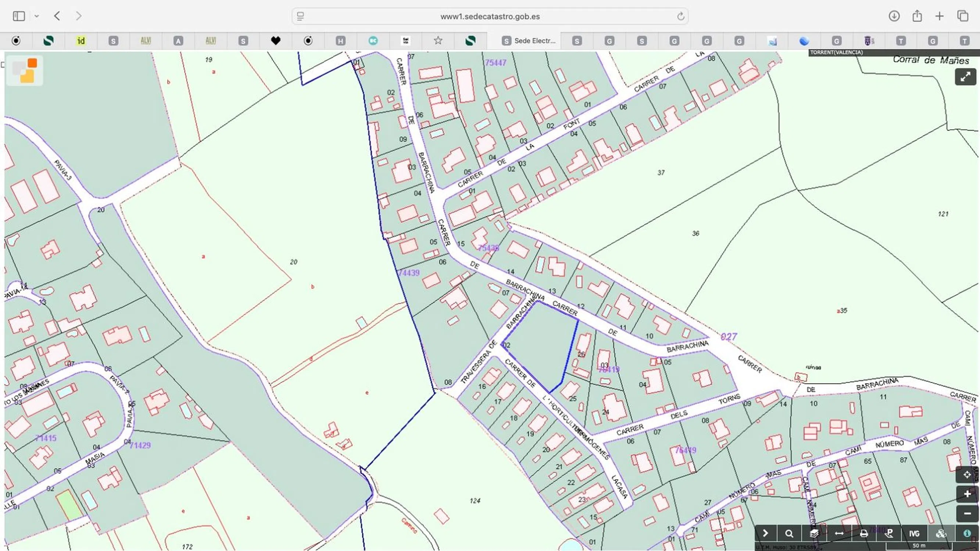Screen dimensions: 980x551
Task: Reload the page with refresh icon
Action: 680,17
